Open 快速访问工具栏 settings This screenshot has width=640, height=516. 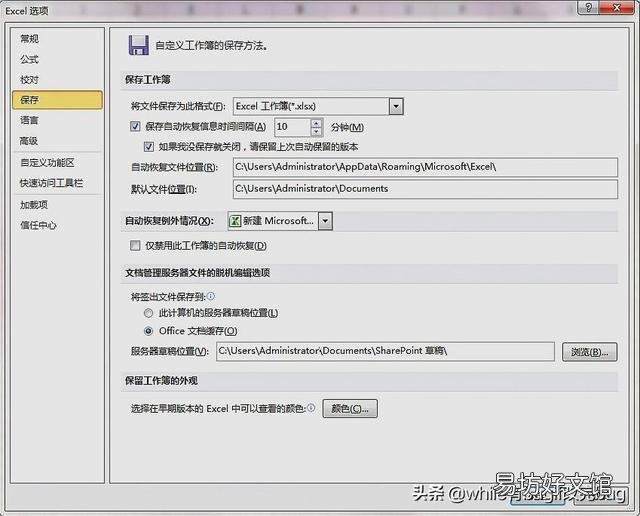(51, 183)
